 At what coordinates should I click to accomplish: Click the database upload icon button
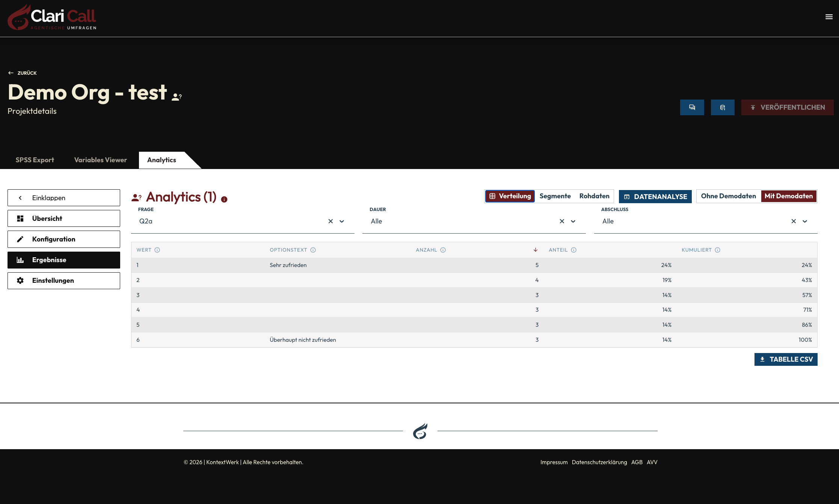click(x=723, y=107)
